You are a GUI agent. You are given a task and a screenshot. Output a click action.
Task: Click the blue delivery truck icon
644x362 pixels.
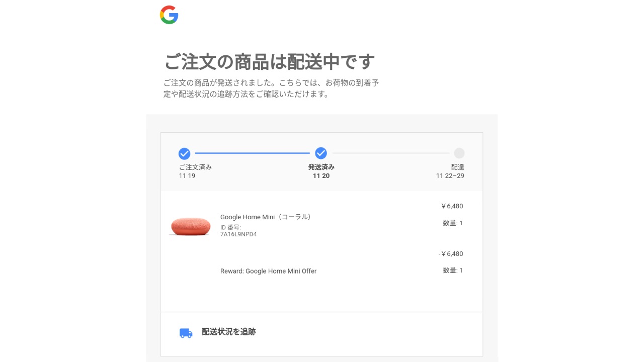(186, 333)
